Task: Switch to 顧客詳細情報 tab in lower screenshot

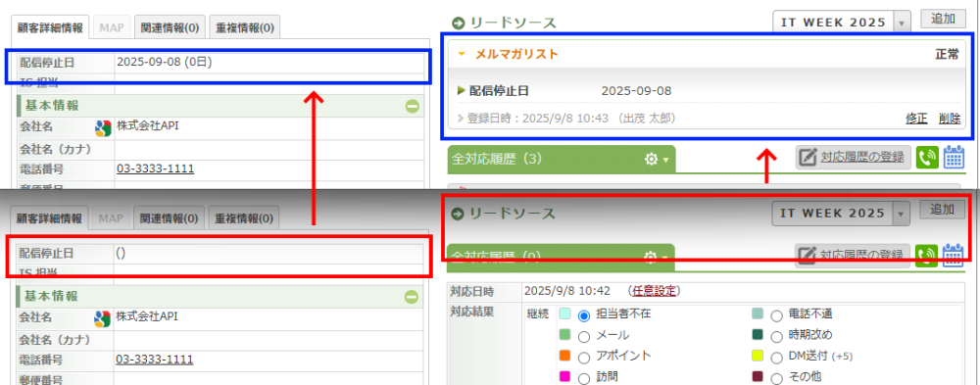Action: click(x=49, y=218)
